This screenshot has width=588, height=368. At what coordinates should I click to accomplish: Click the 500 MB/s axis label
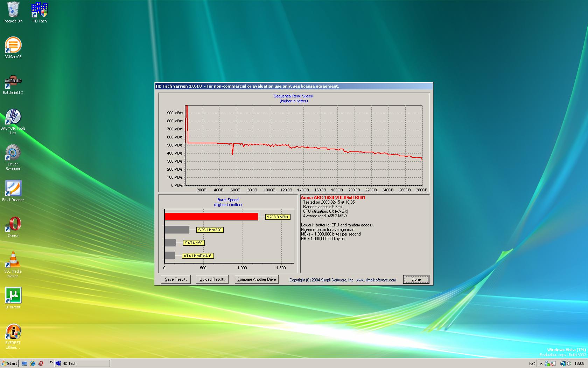coord(175,145)
